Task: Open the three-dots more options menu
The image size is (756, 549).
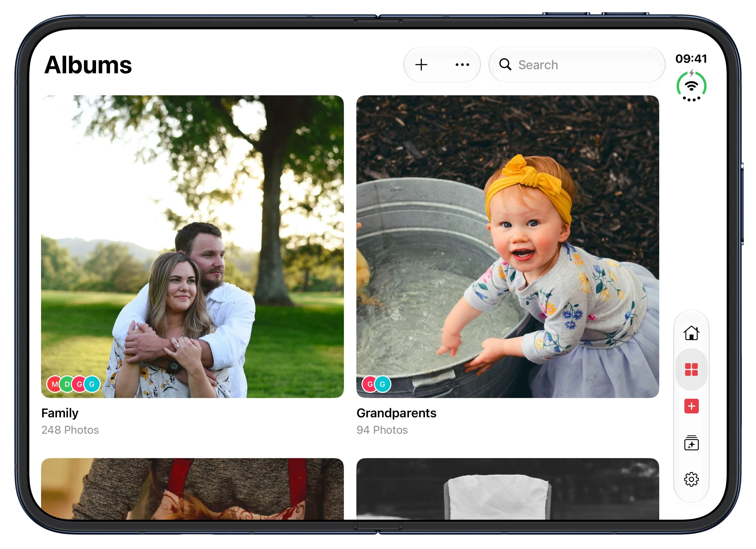Action: coord(462,65)
